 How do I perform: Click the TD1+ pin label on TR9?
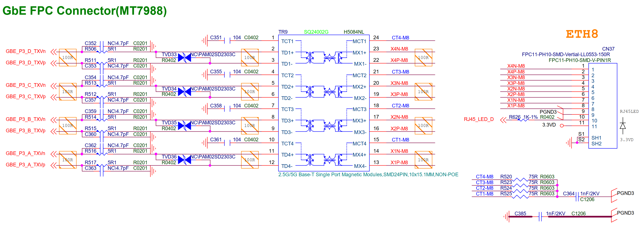pos(287,53)
